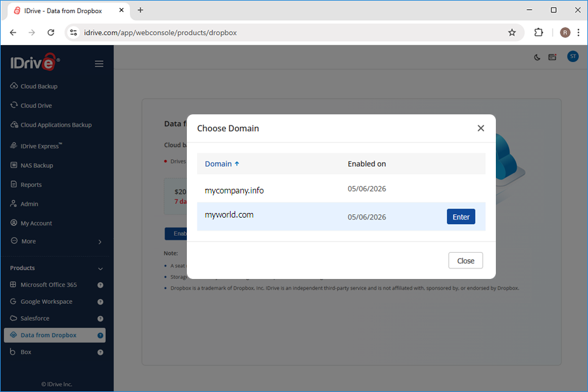
Task: Click help icon next to Salesforce
Action: point(100,319)
